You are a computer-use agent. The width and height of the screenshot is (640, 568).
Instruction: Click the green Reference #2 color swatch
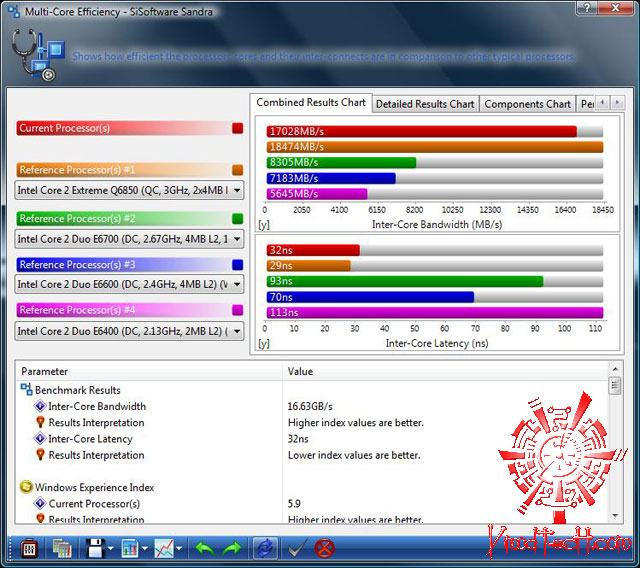[x=238, y=219]
